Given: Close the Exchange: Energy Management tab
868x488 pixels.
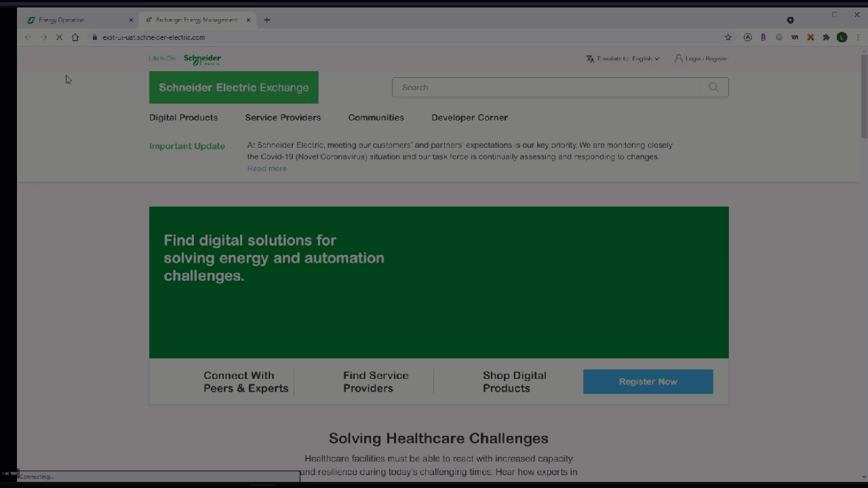Looking at the screenshot, I should (248, 20).
